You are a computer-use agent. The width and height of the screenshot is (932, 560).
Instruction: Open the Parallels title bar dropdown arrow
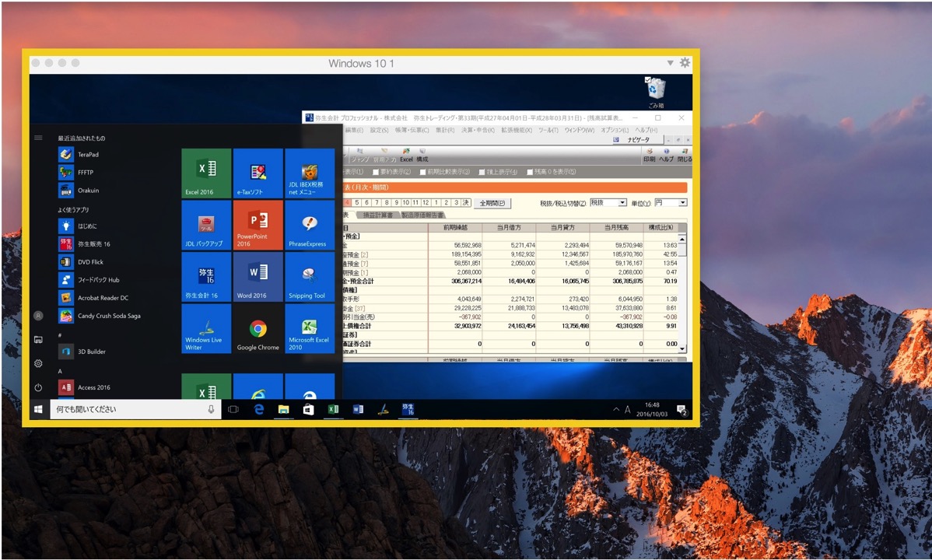[670, 62]
